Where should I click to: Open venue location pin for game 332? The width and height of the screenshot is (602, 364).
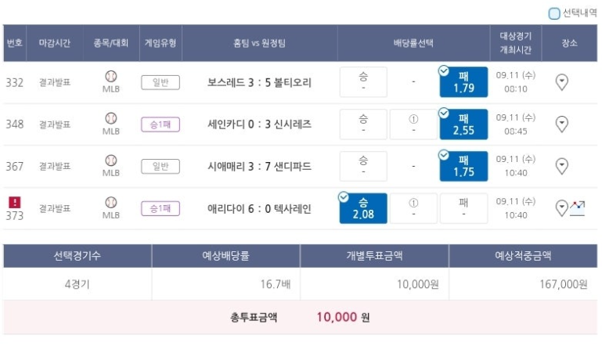562,82
